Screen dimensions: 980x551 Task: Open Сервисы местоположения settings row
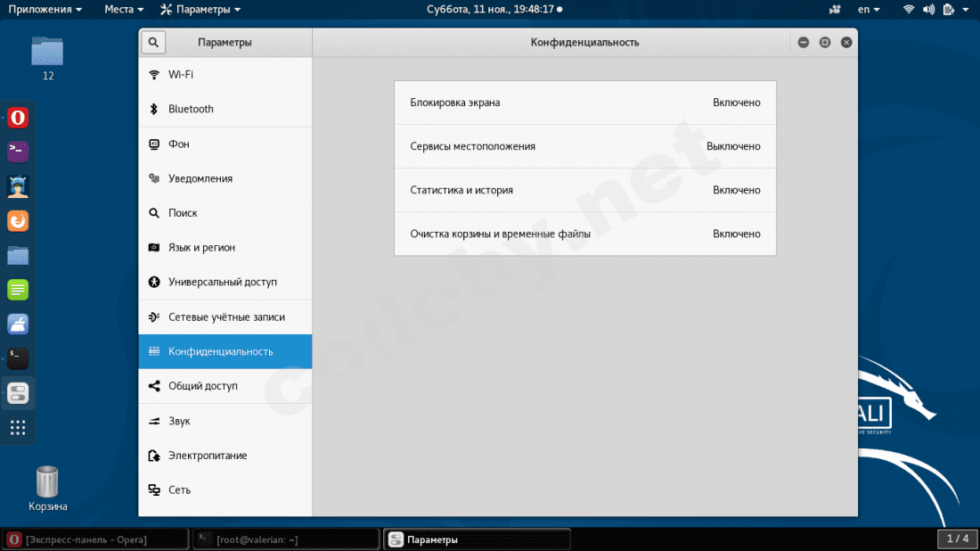(x=585, y=146)
